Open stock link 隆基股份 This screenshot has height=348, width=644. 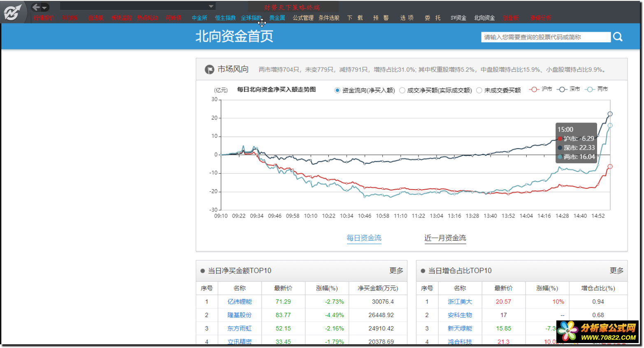(x=239, y=315)
